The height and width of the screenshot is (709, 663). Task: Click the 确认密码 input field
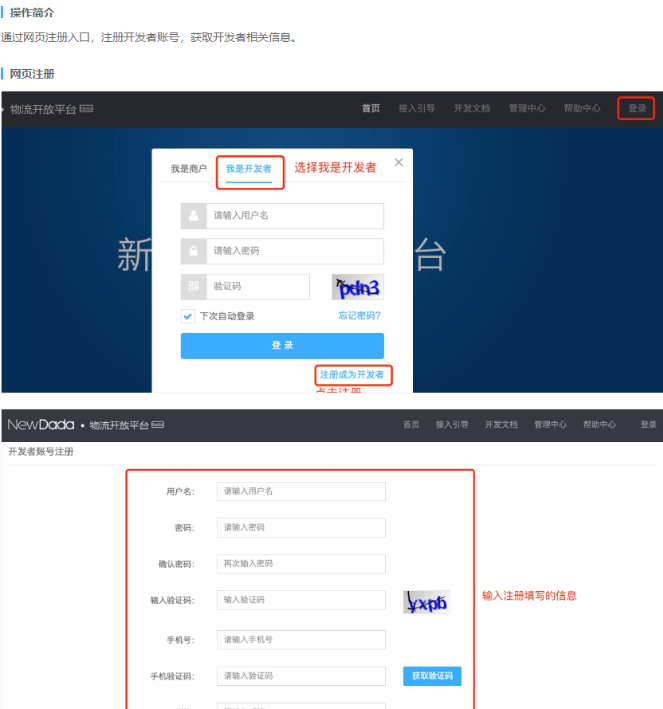point(301,564)
